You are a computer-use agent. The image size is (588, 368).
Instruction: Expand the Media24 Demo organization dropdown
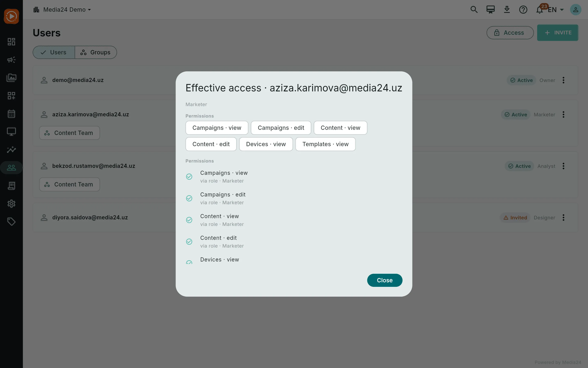point(62,9)
